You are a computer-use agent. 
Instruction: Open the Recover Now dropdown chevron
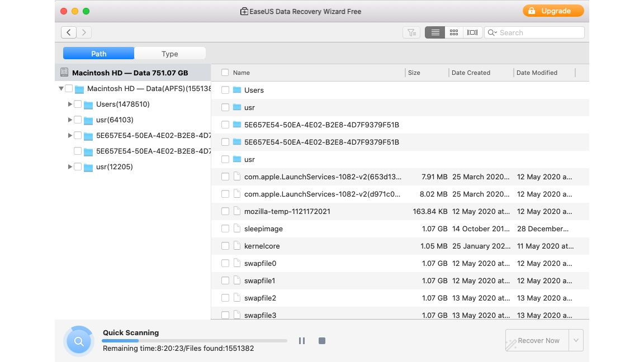tap(576, 340)
